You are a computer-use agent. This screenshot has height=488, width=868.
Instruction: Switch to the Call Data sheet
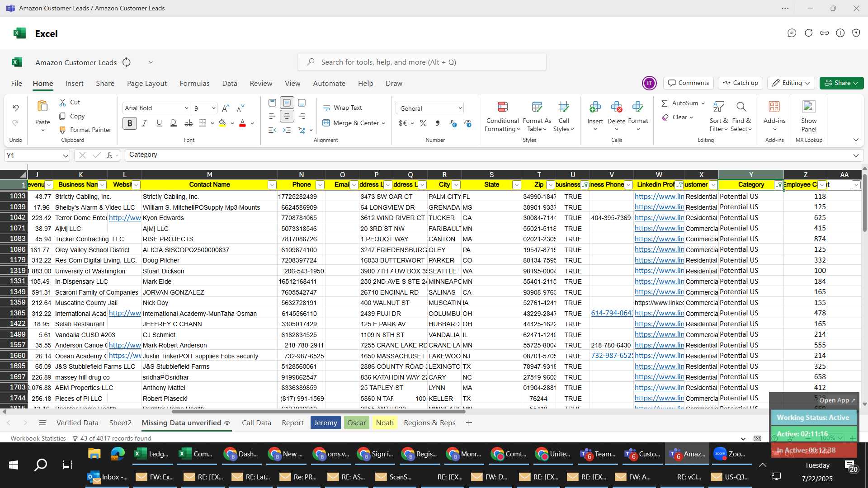coord(256,423)
